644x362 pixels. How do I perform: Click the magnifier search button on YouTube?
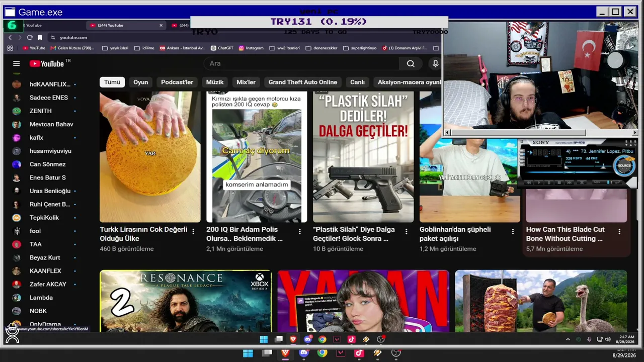point(411,63)
